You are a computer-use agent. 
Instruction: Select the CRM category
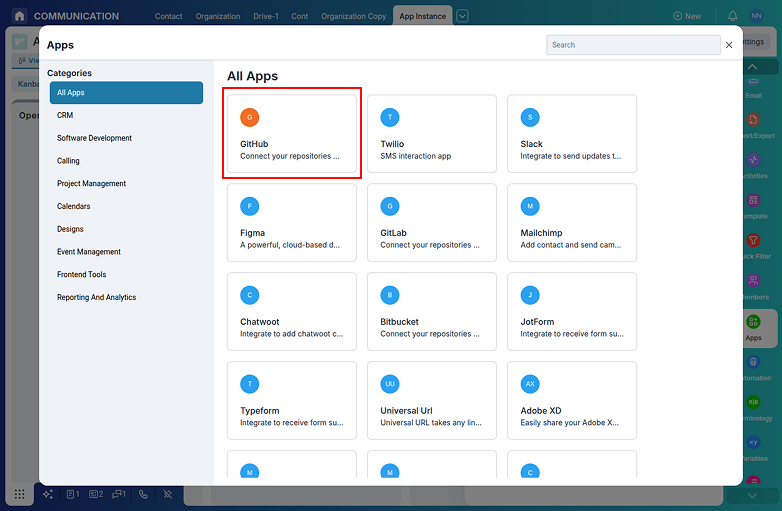coord(126,115)
